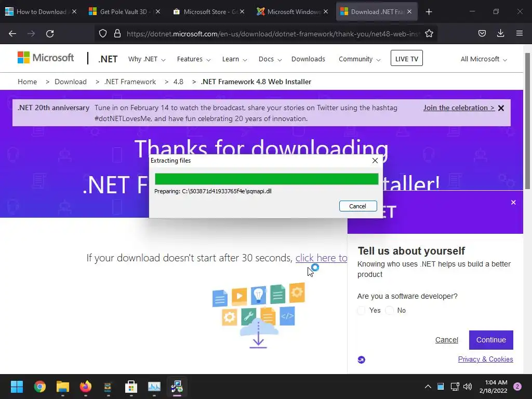532x399 pixels.
Task: Close the purple survey panel X
Action: tap(513, 203)
